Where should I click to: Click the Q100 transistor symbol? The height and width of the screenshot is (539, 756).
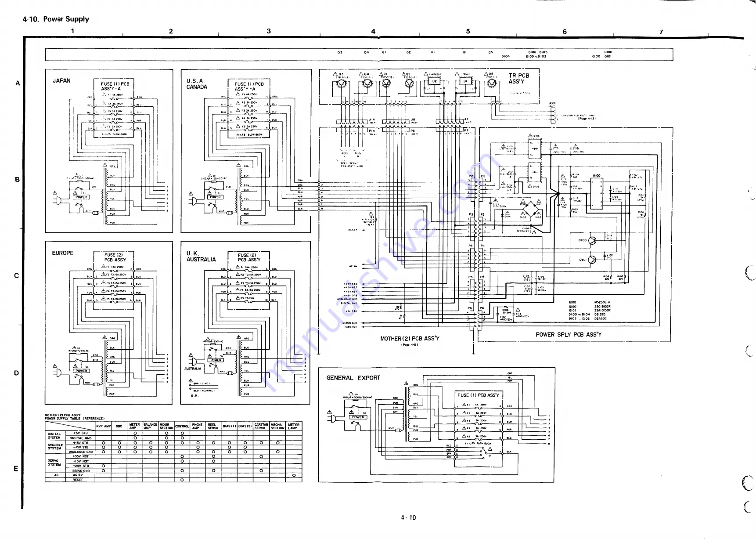point(592,240)
